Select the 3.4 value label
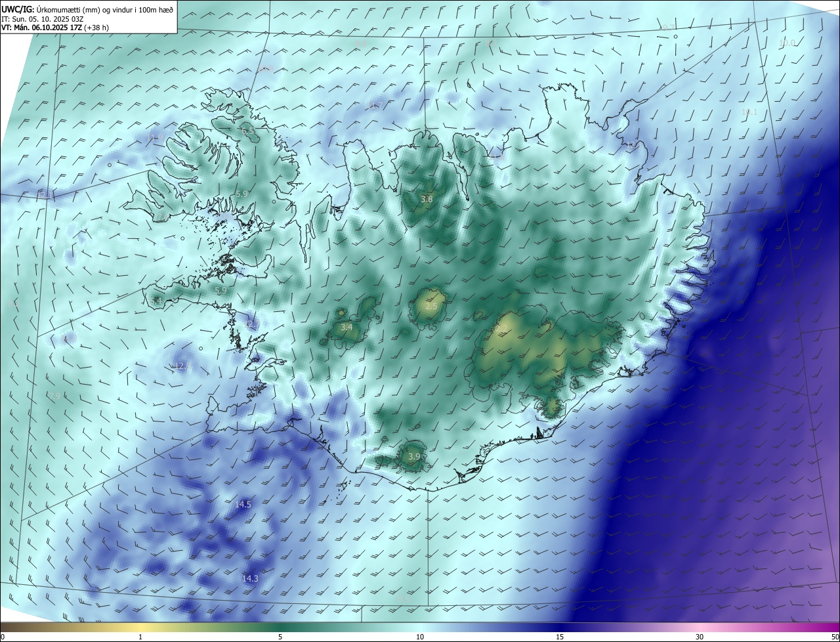This screenshot has width=840, height=642. click(x=346, y=327)
